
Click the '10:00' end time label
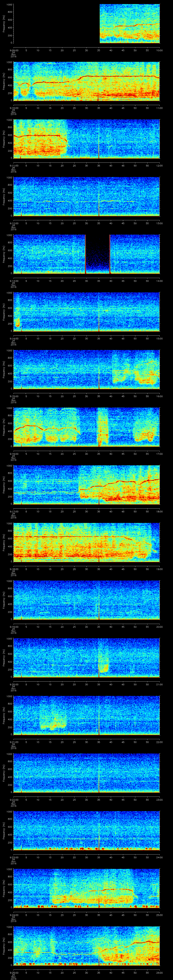[x=159, y=50]
